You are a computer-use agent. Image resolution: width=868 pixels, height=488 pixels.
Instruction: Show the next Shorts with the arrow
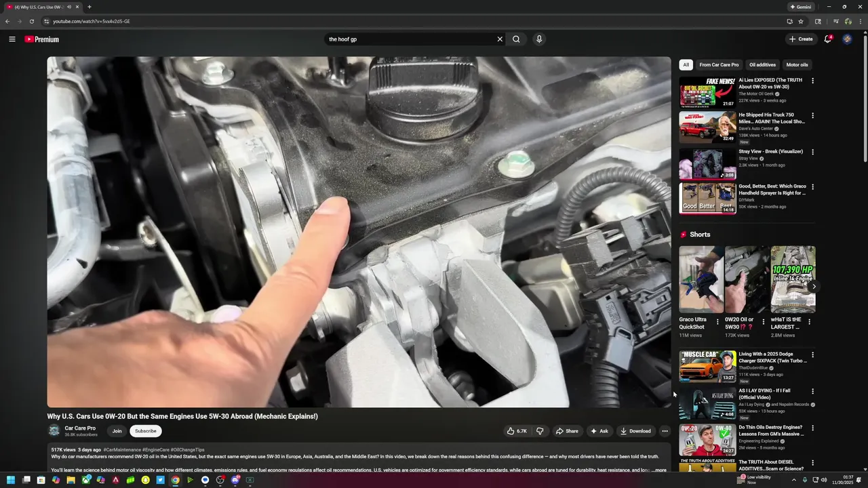pyautogui.click(x=814, y=287)
